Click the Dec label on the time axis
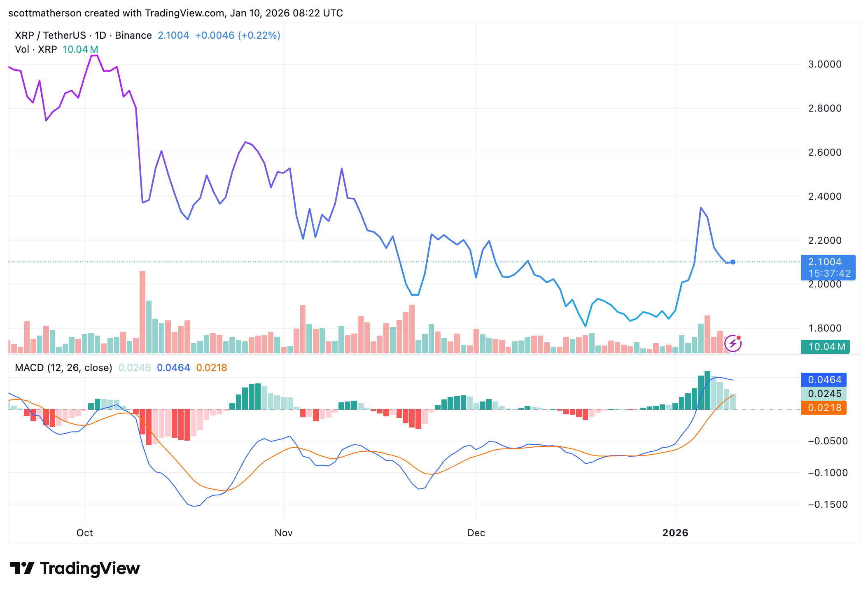Viewport: 868px width, 593px height. 476,533
